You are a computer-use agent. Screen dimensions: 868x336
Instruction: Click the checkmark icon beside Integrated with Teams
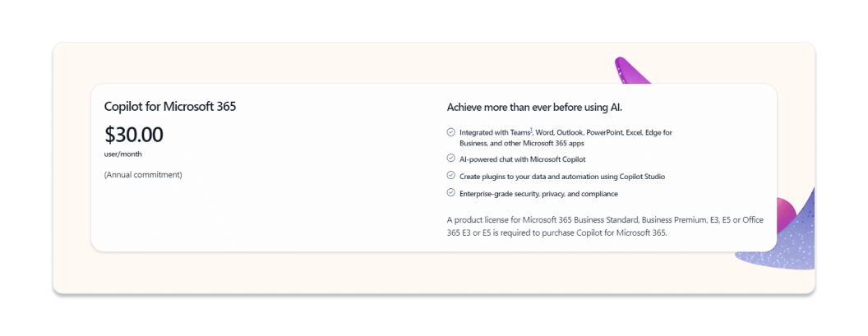tap(450, 132)
